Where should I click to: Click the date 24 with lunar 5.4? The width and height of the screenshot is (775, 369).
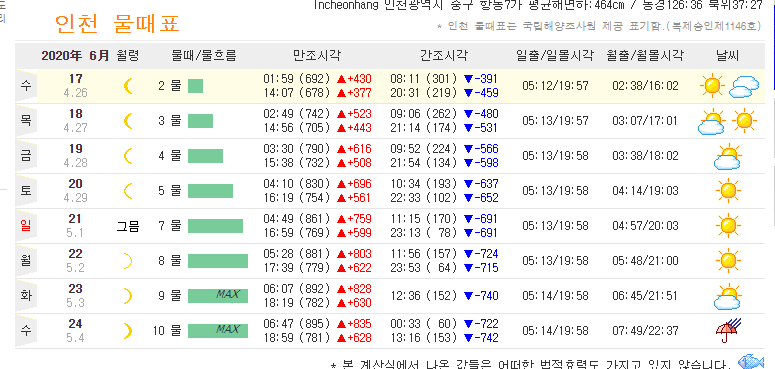(x=76, y=330)
